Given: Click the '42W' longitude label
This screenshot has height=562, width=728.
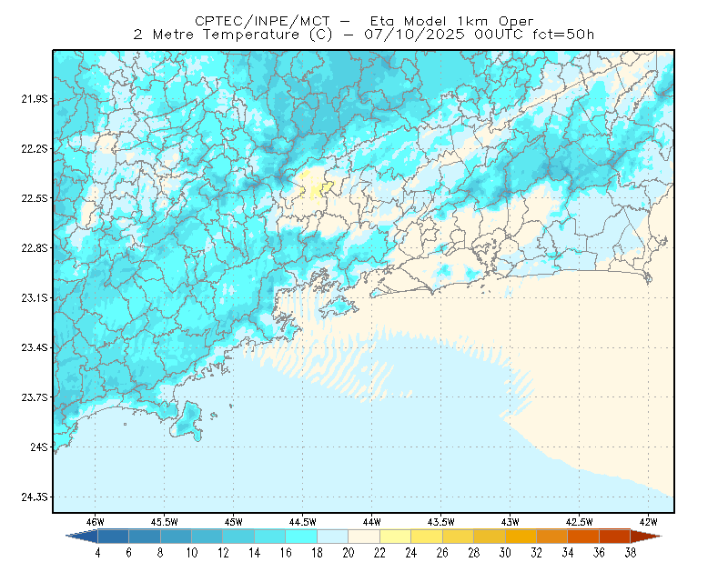Looking at the screenshot, I should pyautogui.click(x=649, y=522).
